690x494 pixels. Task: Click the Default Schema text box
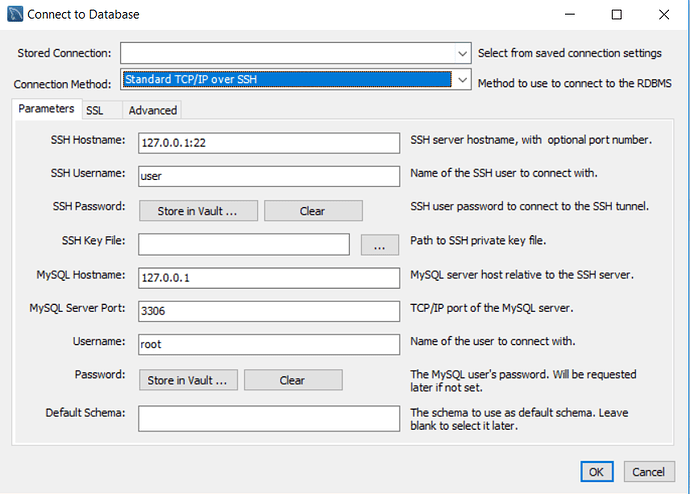point(269,418)
